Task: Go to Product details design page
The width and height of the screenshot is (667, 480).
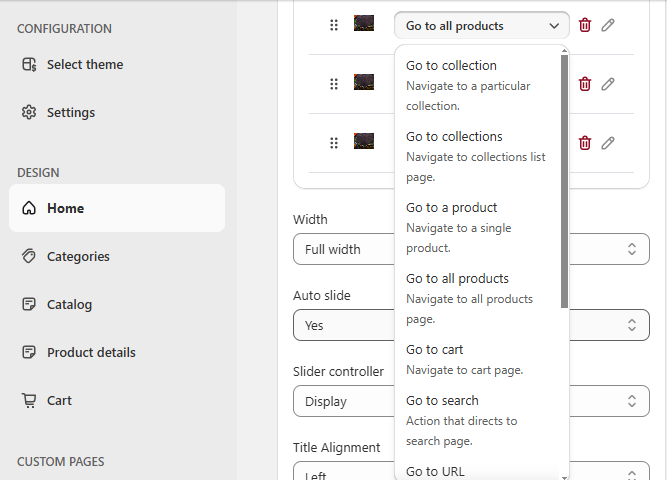Action: [117, 352]
